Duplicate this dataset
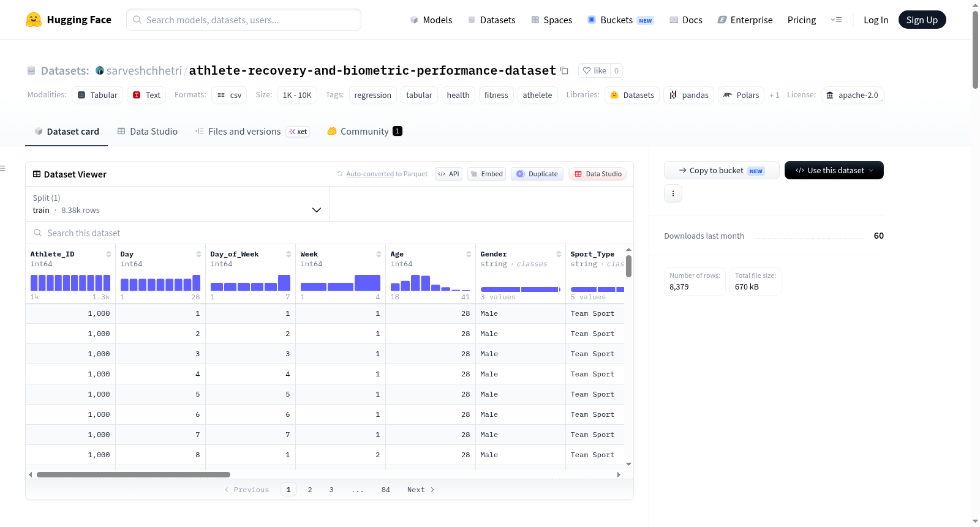Viewport: 980px width, 527px height. click(x=537, y=174)
